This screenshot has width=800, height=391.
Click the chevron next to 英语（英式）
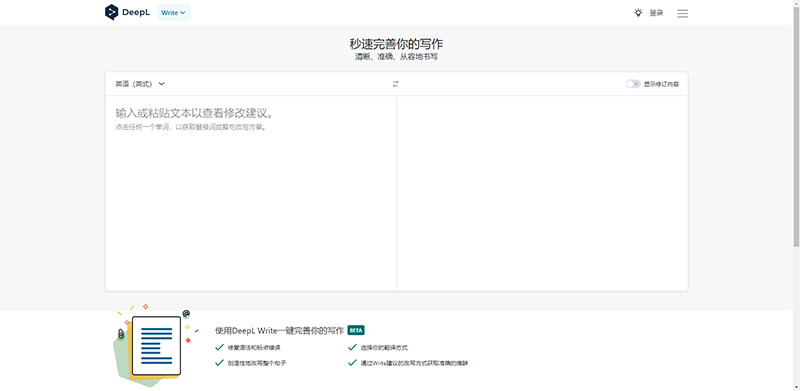point(162,84)
